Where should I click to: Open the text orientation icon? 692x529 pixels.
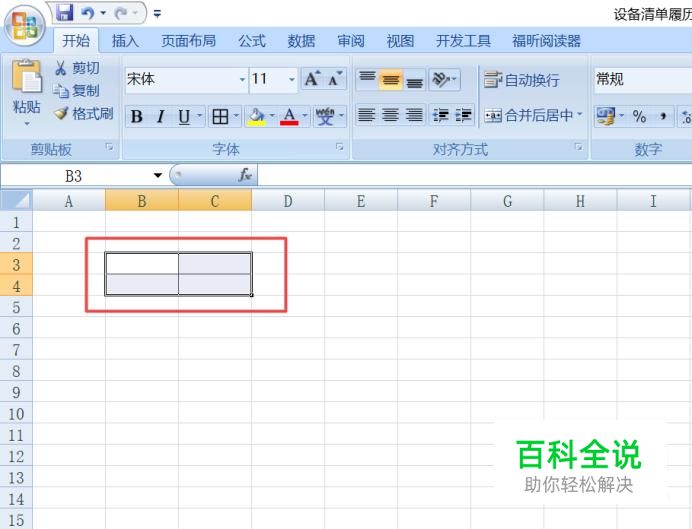pyautogui.click(x=441, y=79)
